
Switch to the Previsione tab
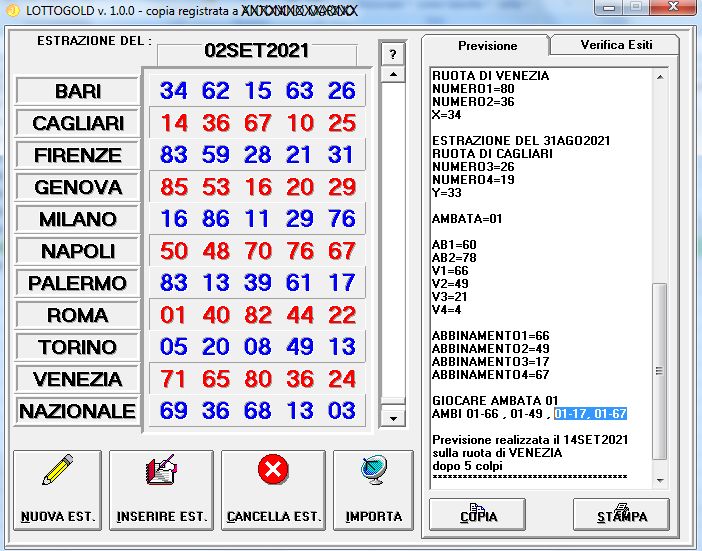[x=487, y=46]
